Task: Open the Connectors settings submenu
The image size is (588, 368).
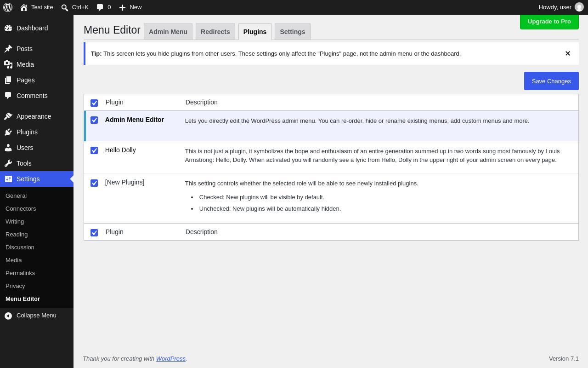Action: pos(21,209)
